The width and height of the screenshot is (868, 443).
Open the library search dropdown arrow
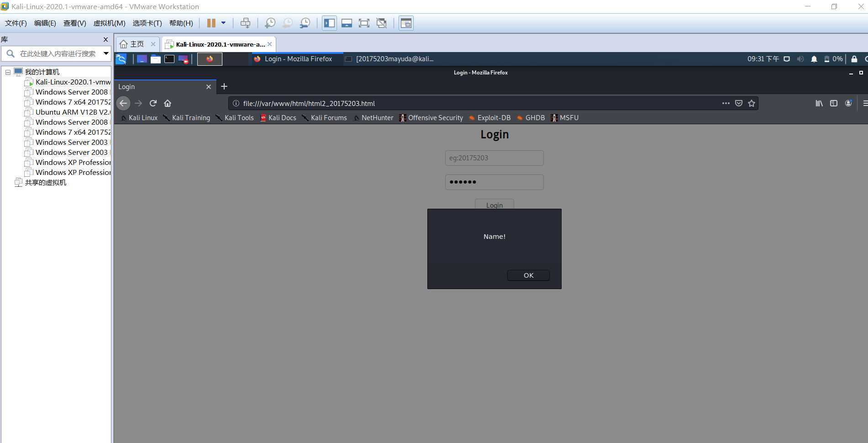pos(106,53)
